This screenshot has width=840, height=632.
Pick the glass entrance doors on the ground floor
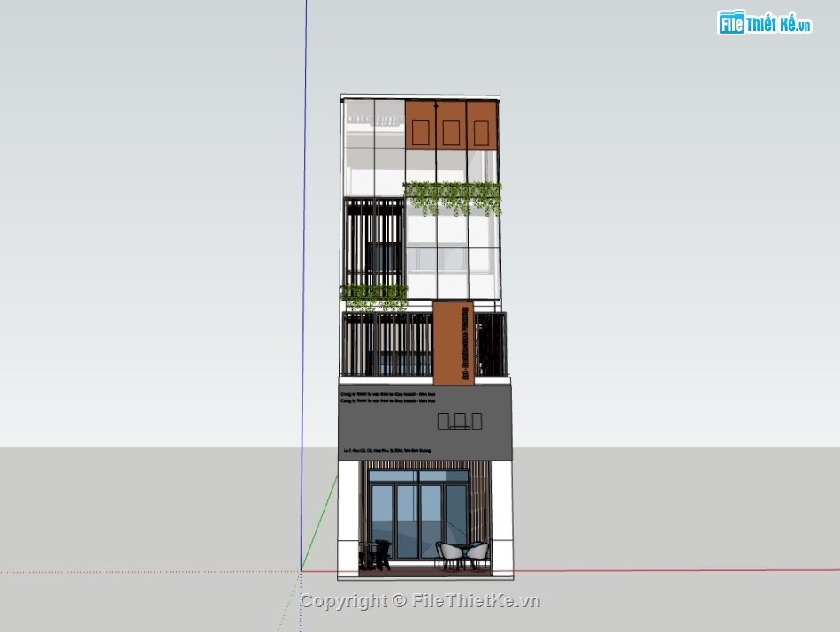point(419,514)
